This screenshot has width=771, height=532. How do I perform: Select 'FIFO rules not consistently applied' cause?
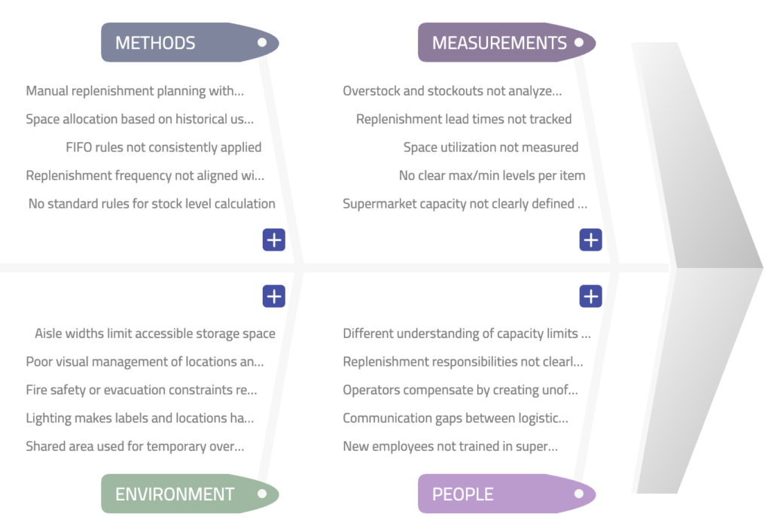[x=163, y=147]
